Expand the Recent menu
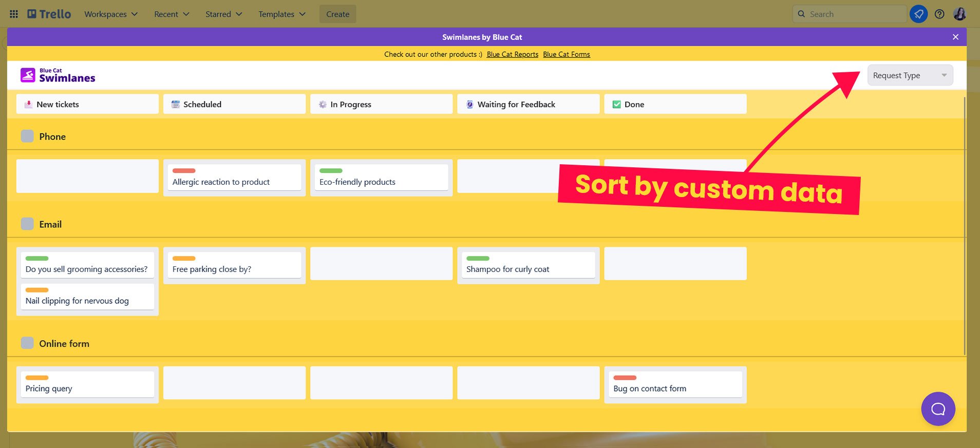Viewport: 980px width, 448px height. click(x=172, y=14)
